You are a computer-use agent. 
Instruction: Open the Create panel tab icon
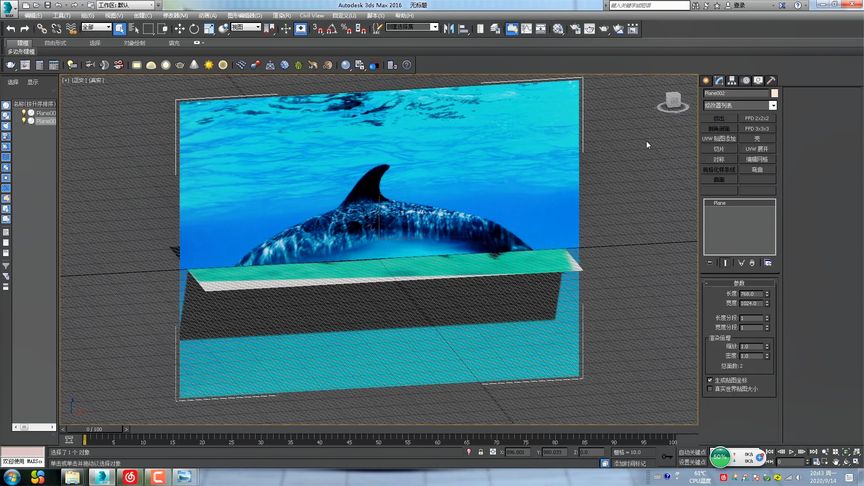coord(706,80)
